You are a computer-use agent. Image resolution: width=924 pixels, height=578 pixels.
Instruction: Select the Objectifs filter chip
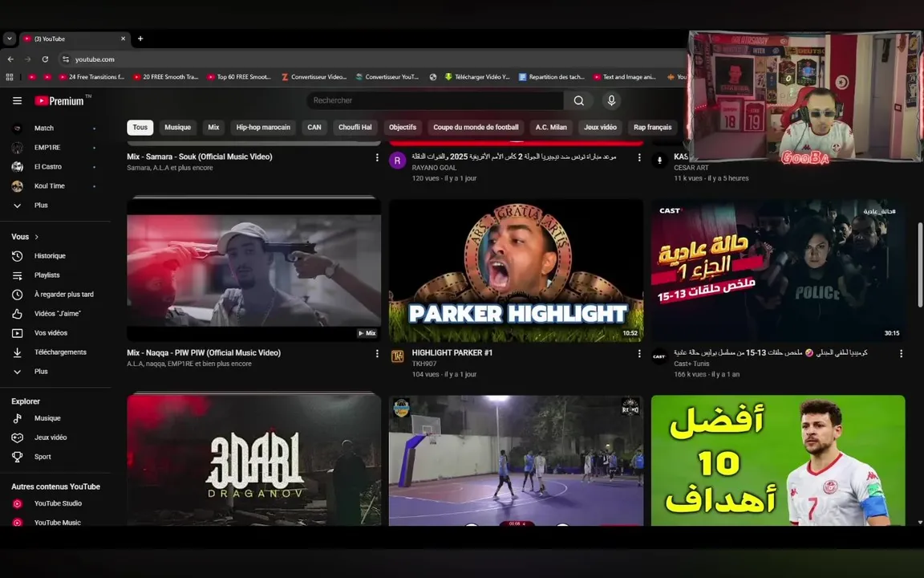click(403, 128)
